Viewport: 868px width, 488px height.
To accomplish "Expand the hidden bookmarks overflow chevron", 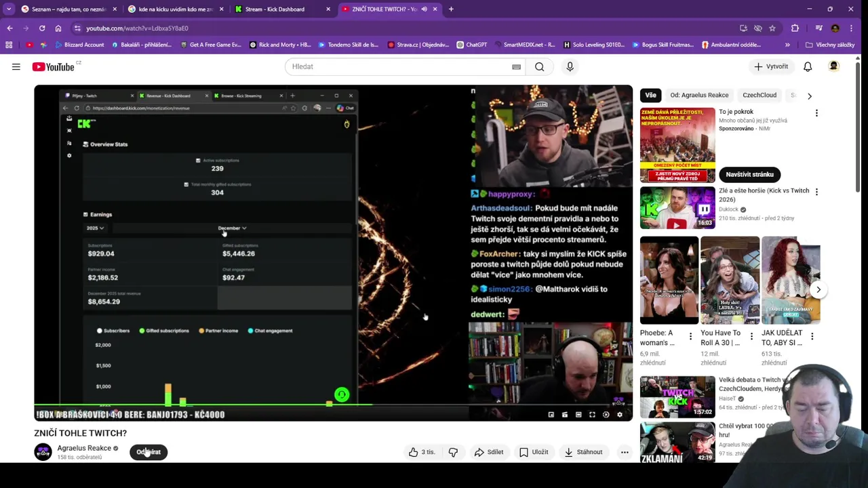I will tap(787, 45).
